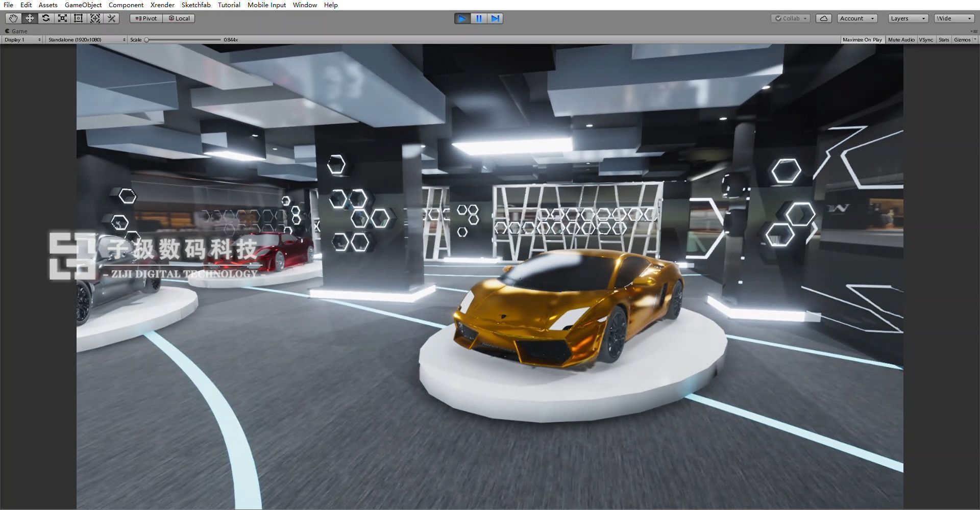Switch handle orientation to Local
The image size is (980, 510).
click(179, 18)
